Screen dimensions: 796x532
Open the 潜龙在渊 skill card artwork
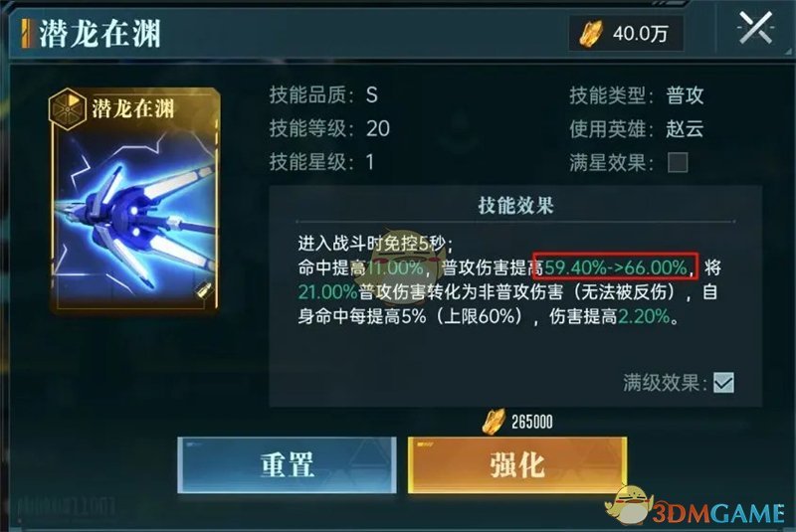tap(134, 200)
